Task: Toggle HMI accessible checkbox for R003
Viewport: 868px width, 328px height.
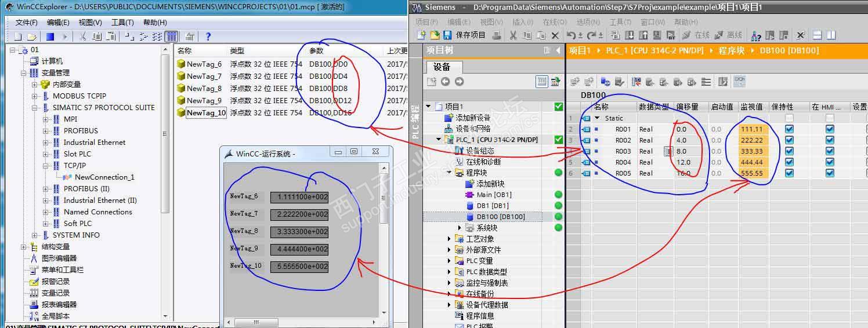Action: 830,151
